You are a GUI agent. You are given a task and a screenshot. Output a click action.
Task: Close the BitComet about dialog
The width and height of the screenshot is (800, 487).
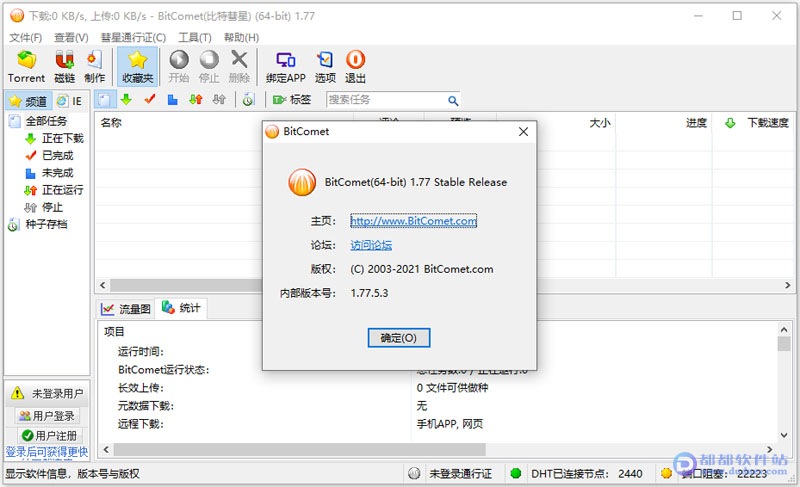pyautogui.click(x=523, y=132)
